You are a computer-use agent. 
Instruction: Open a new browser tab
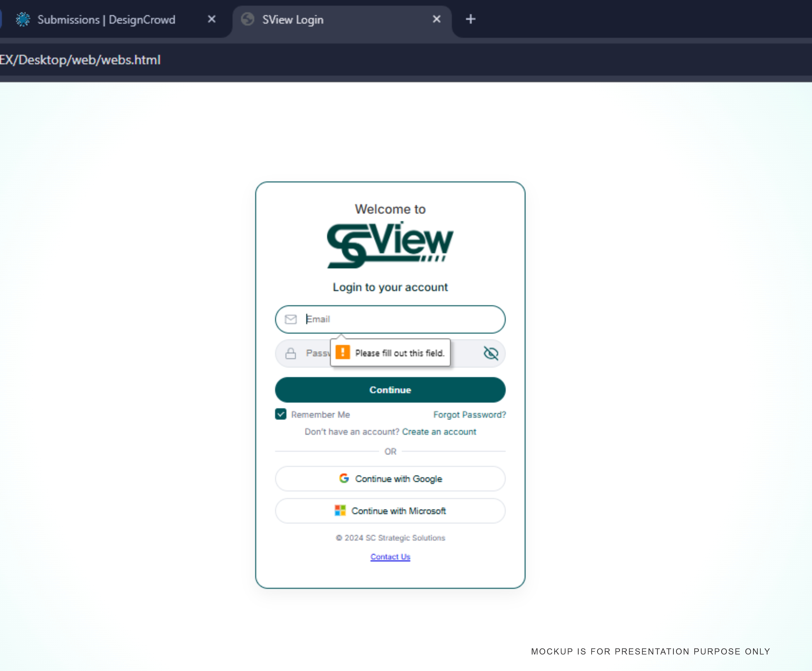click(470, 19)
